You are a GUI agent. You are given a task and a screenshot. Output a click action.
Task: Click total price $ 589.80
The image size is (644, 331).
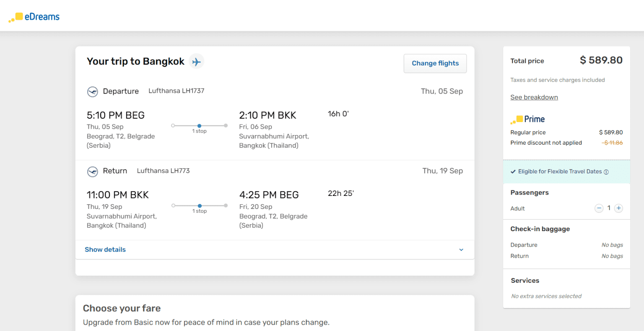click(601, 60)
